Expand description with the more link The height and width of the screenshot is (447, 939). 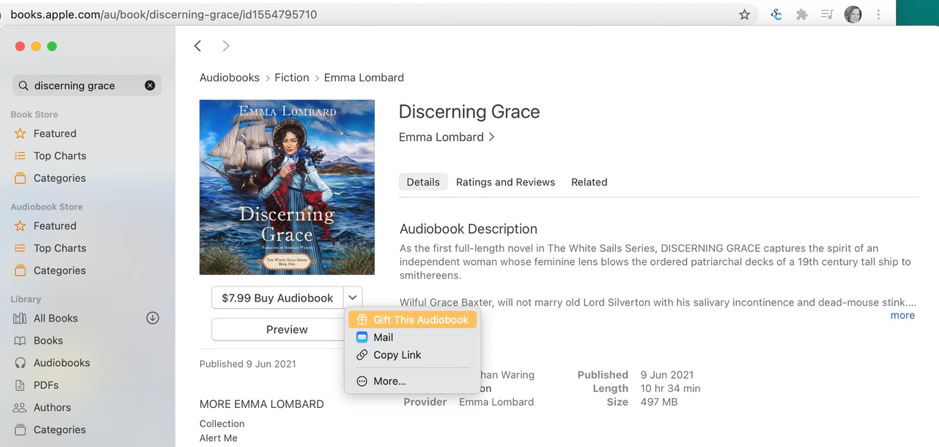coord(902,315)
